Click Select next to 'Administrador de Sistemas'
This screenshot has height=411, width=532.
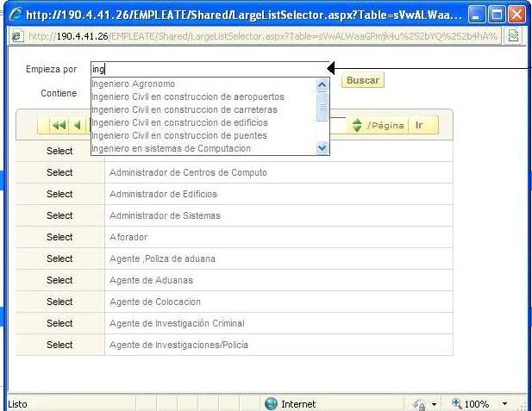tap(59, 215)
